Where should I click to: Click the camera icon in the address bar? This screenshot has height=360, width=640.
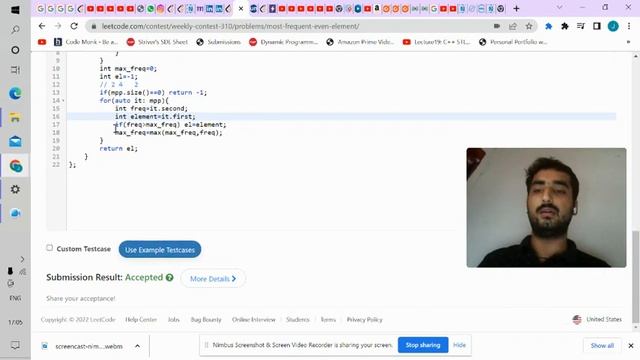497,26
